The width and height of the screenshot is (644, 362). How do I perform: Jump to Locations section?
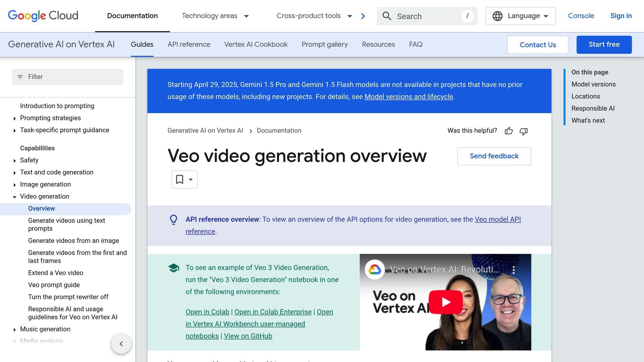pos(586,96)
